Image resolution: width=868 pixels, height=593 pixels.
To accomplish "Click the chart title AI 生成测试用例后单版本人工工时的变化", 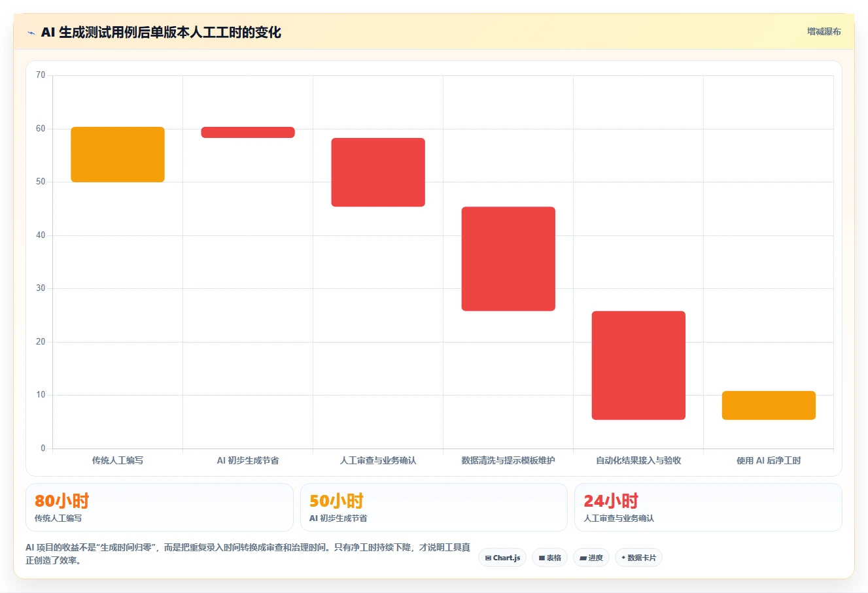I will [x=161, y=32].
